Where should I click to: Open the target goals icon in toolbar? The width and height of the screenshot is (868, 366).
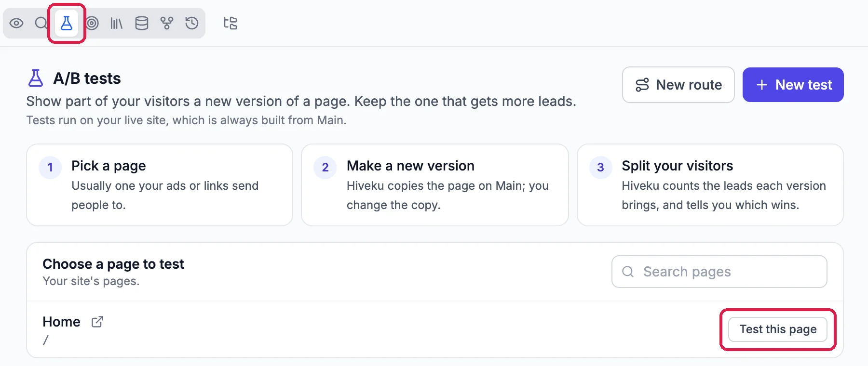(92, 23)
